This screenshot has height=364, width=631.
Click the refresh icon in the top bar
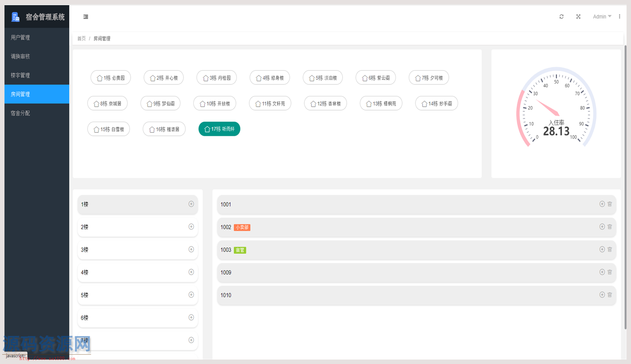[x=562, y=16]
